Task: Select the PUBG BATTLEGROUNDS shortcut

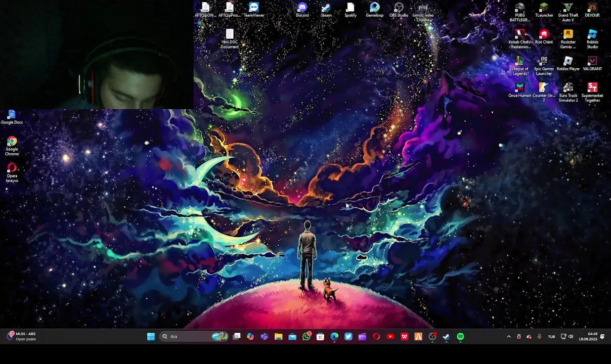Action: coord(520,12)
